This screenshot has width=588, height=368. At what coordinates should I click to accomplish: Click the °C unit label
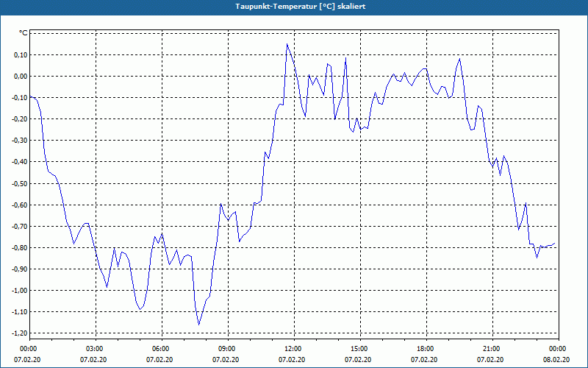[x=23, y=33]
